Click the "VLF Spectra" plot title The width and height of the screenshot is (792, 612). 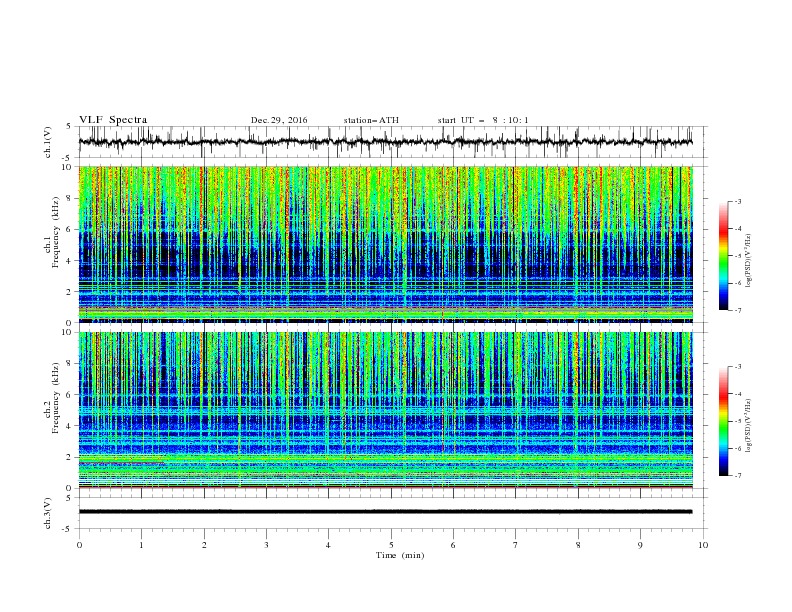[x=113, y=120]
